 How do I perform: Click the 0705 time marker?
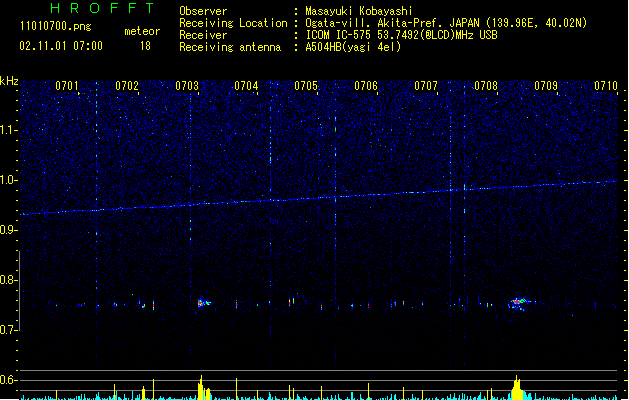point(306,86)
